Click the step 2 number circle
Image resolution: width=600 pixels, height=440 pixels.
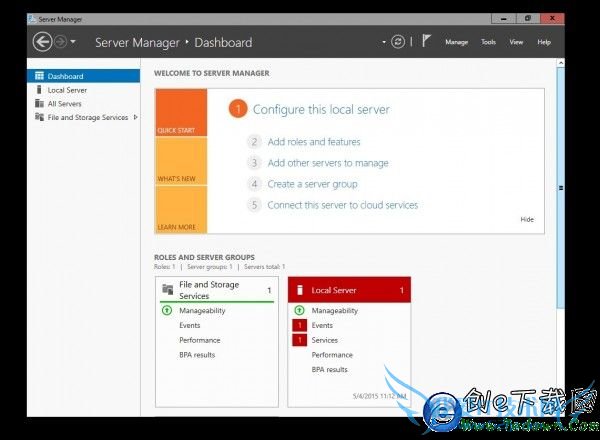254,142
